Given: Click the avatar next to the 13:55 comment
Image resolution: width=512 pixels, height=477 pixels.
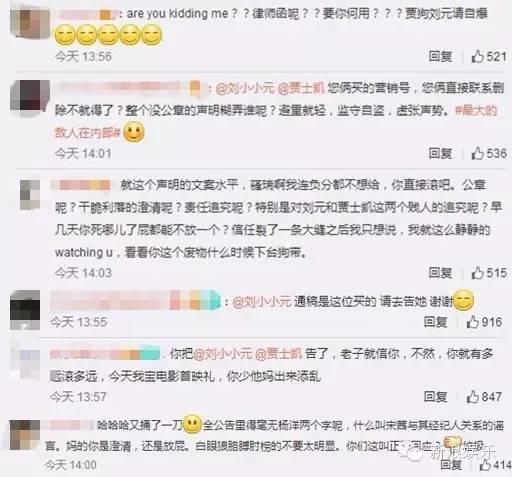Looking at the screenshot, I should pos(25,310).
